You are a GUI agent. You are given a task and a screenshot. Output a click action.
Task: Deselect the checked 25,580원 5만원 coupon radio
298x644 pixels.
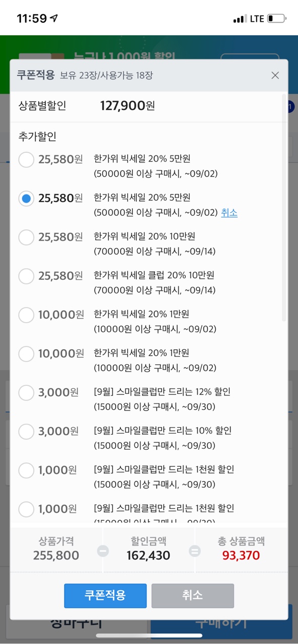tap(26, 199)
